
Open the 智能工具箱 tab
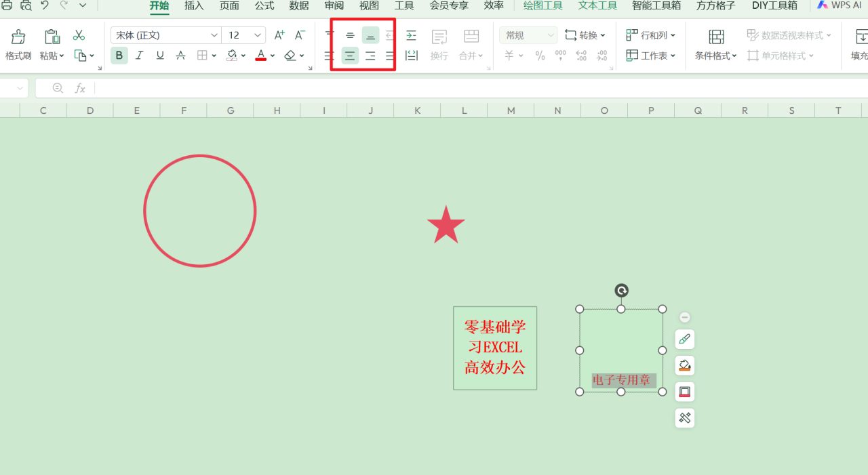[x=656, y=5]
